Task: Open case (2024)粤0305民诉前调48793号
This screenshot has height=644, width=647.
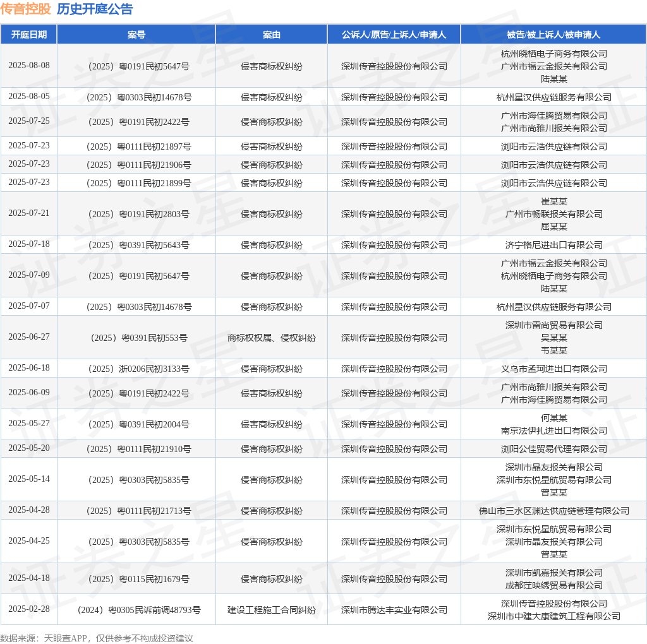Action: pyautogui.click(x=136, y=610)
